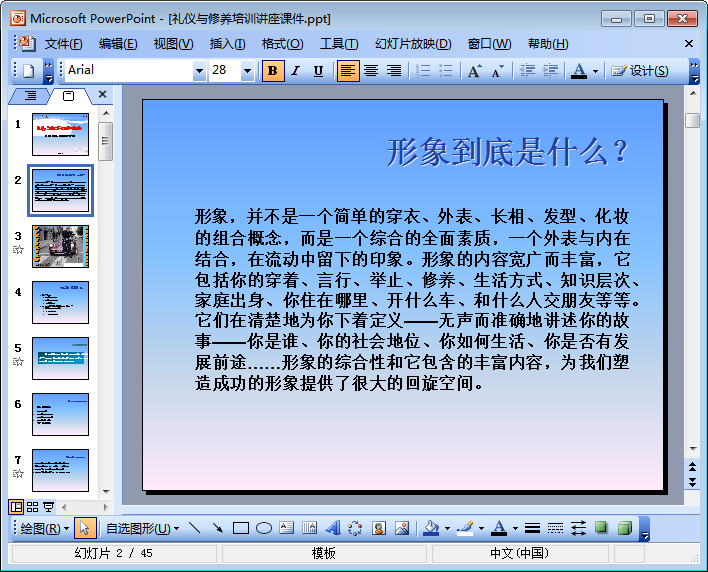Open the 编辑(E) menu
This screenshot has height=572, width=708.
coord(118,44)
